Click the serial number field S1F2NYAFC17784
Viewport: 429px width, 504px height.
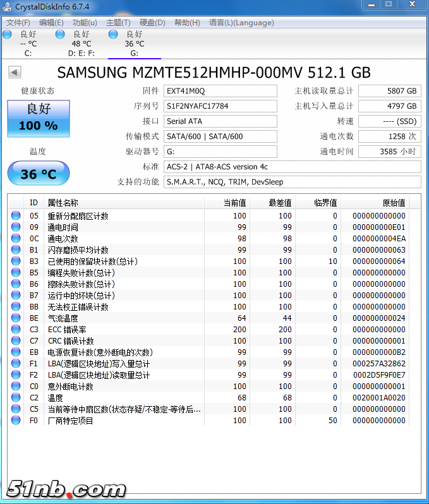(x=220, y=106)
